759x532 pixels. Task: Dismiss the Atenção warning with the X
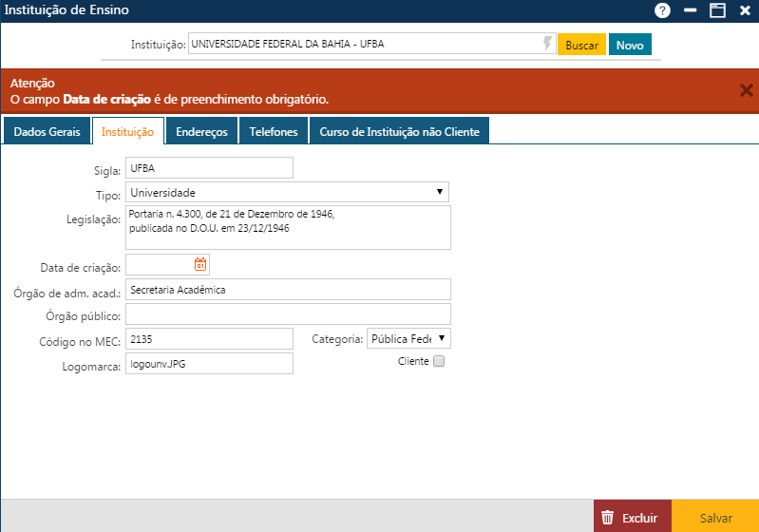click(x=746, y=90)
